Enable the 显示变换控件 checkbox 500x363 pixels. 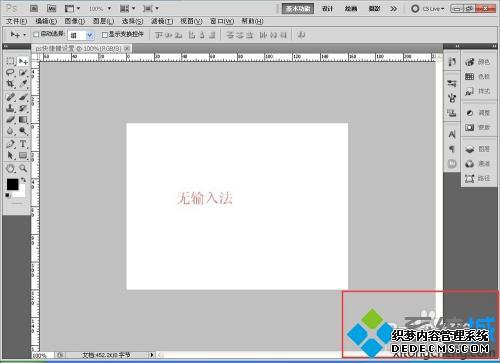(105, 34)
